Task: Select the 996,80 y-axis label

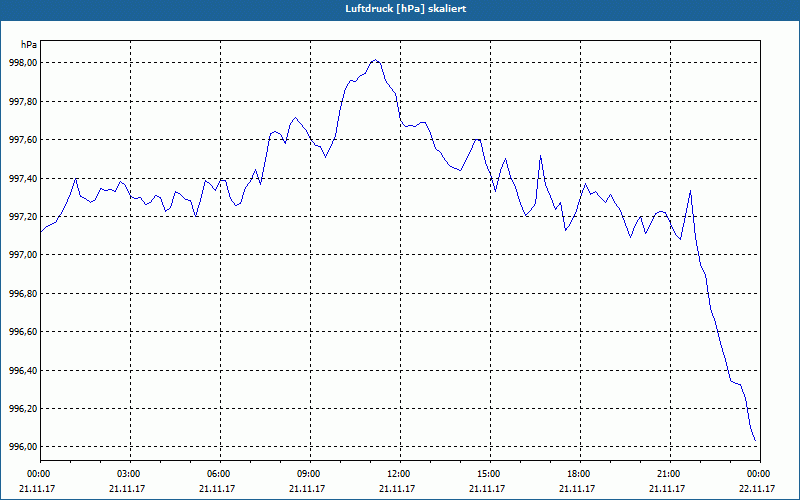Action: tap(24, 294)
